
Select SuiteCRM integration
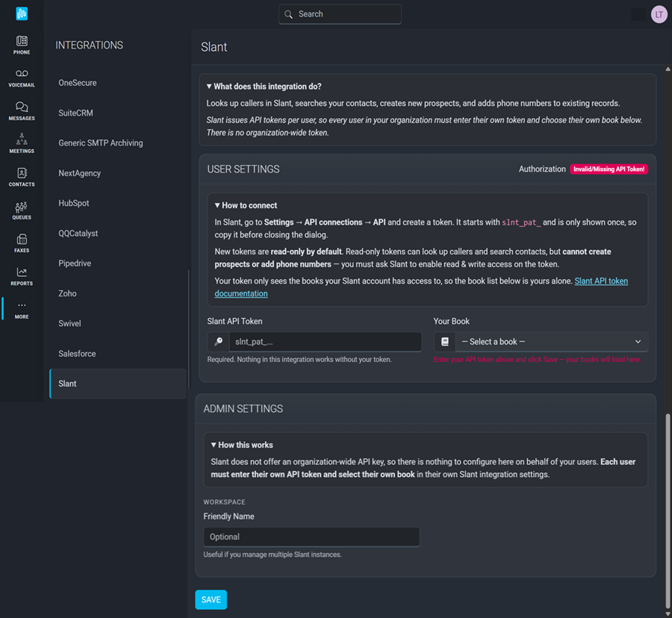click(x=76, y=113)
